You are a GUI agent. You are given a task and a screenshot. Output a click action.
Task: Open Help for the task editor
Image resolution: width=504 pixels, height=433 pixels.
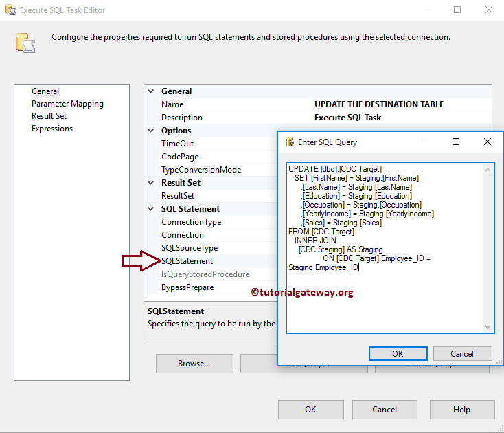click(462, 410)
